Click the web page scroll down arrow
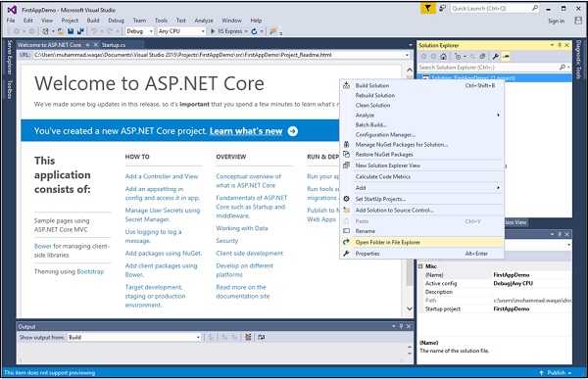 coord(409,308)
